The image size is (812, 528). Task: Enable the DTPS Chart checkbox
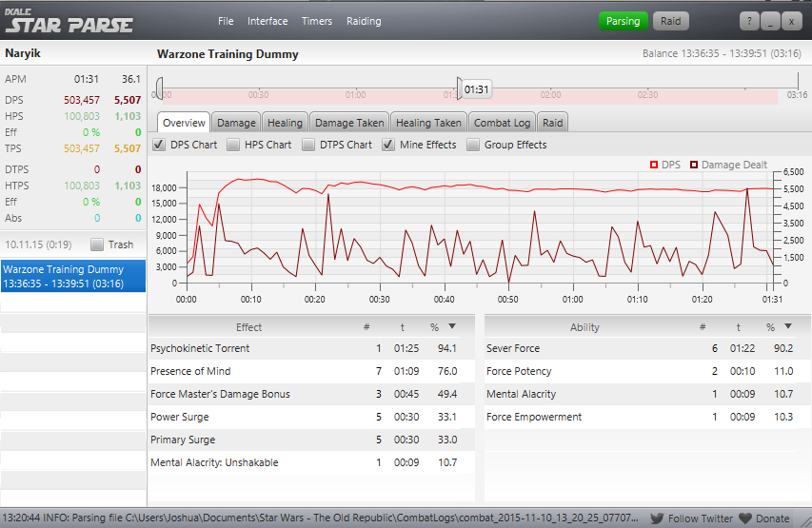coord(308,145)
